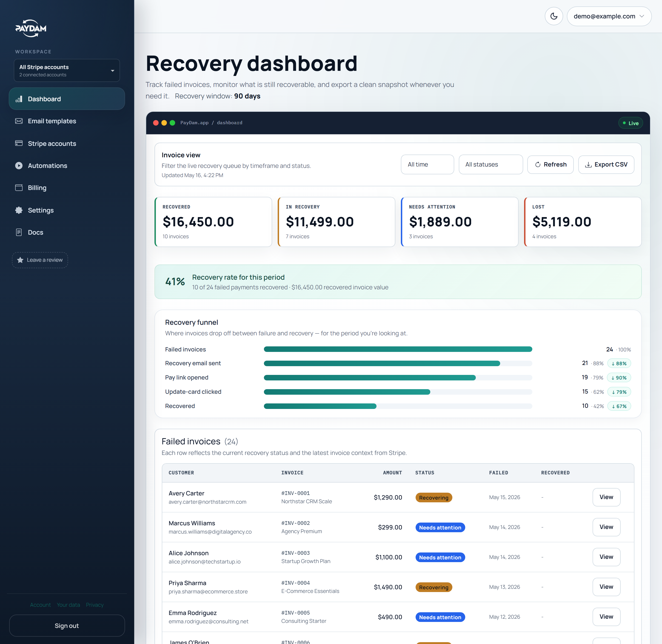662x644 pixels.
Task: Click the 88% drop badge in funnel
Action: 619,363
